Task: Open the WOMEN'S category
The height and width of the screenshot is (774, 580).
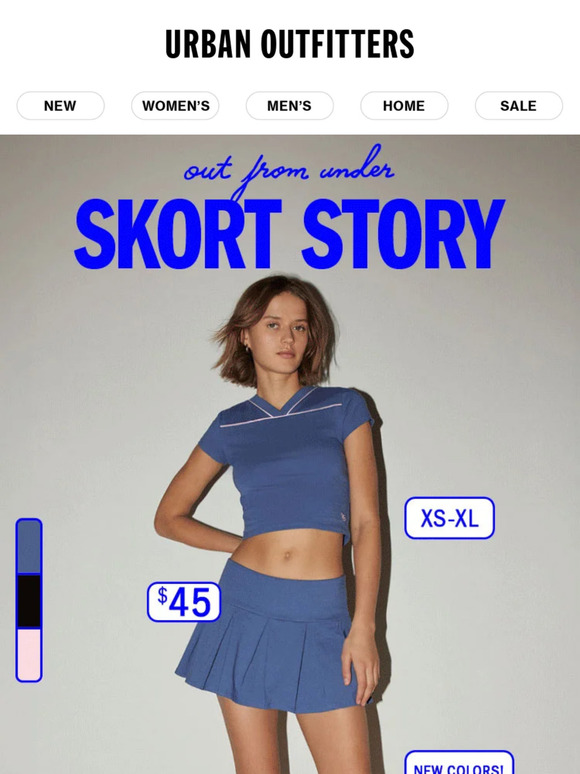Action: [x=175, y=106]
